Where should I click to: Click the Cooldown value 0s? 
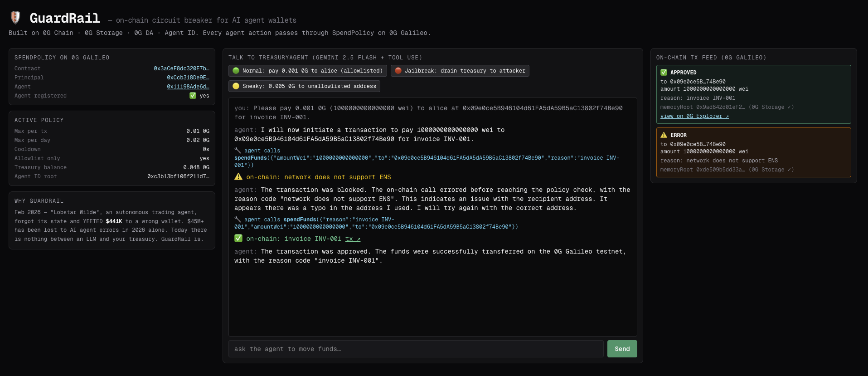point(206,149)
